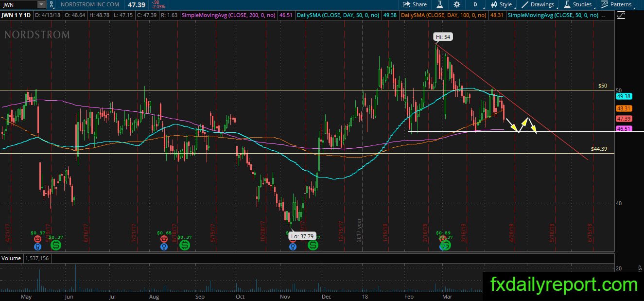Open the JWN symbol dropdown arrow
This screenshot has width=644, height=301.
[41, 4]
